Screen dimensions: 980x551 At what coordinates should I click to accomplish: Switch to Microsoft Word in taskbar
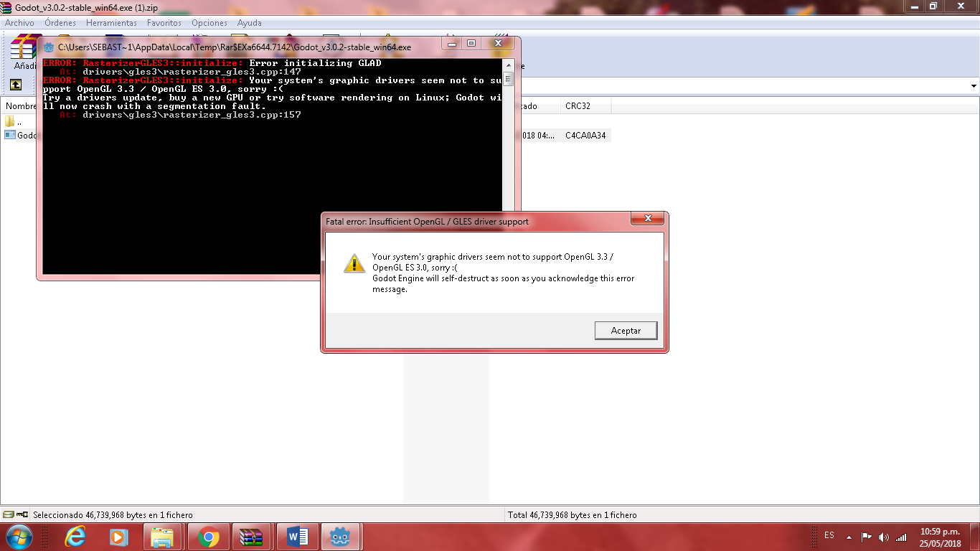coord(297,537)
